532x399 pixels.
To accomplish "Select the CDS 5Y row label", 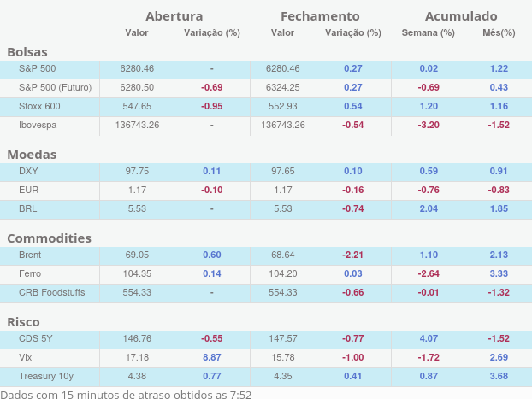I will point(36,338).
